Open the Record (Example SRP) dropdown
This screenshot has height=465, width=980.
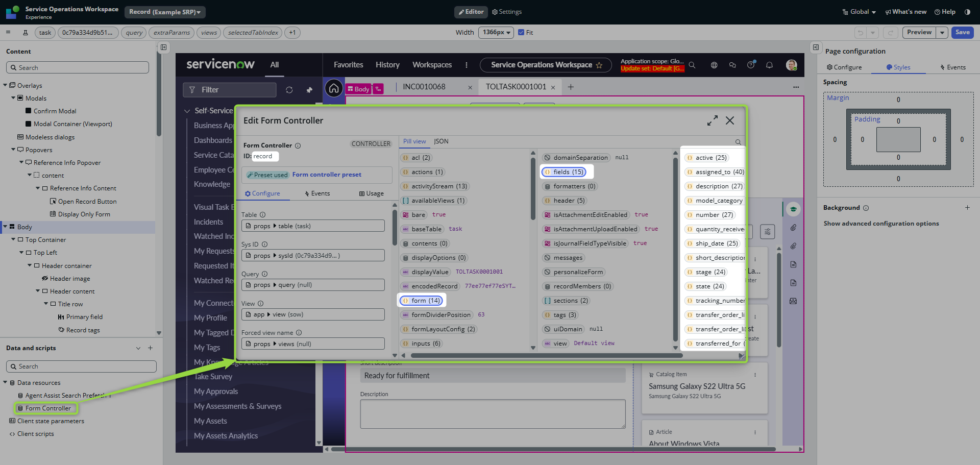pos(164,12)
